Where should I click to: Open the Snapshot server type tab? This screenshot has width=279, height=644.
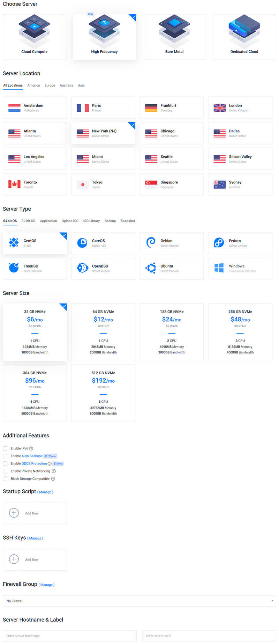[128, 221]
